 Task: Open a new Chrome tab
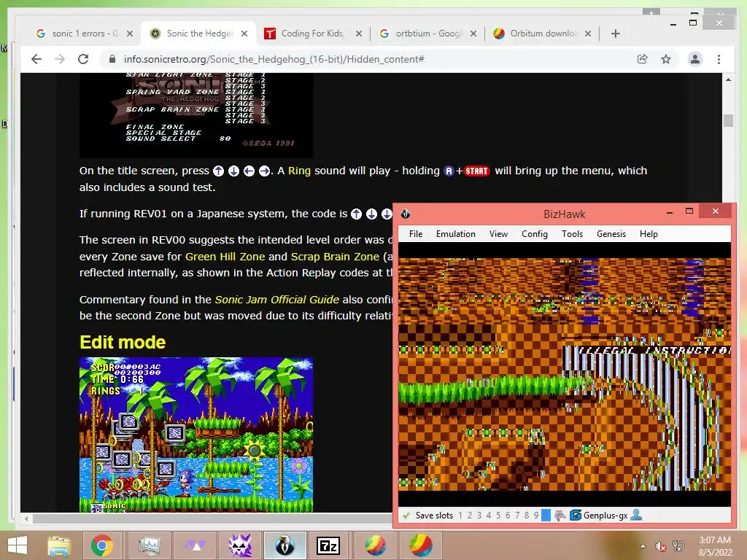(x=616, y=34)
